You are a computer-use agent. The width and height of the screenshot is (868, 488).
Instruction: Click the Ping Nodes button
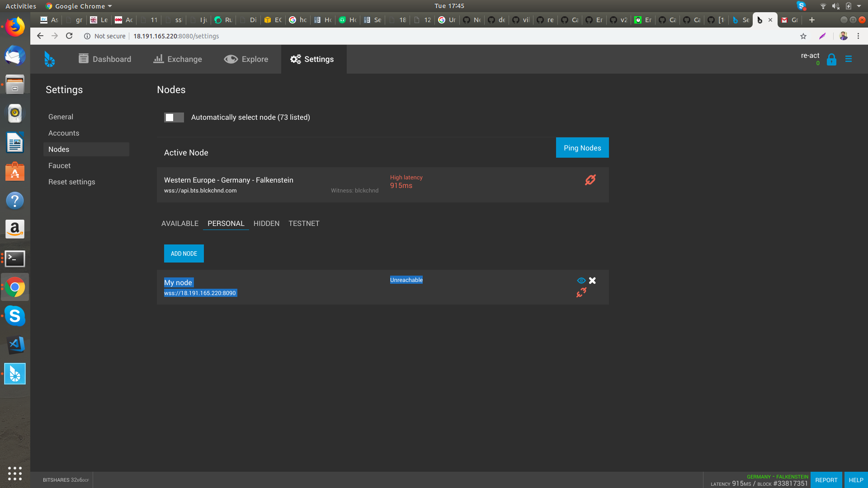[x=582, y=148]
